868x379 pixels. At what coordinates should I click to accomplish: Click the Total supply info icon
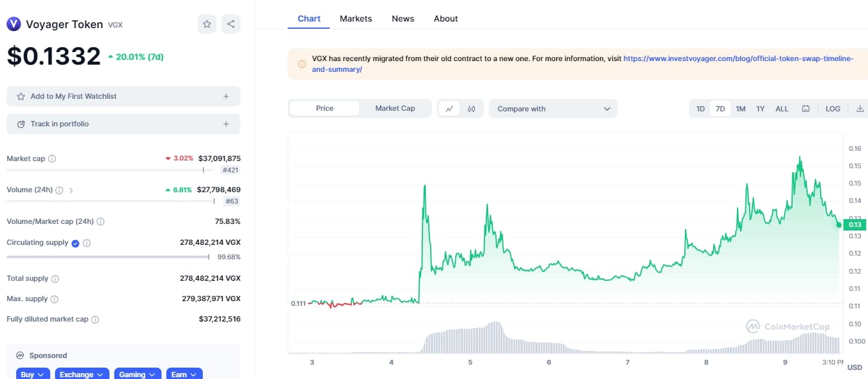click(x=55, y=278)
